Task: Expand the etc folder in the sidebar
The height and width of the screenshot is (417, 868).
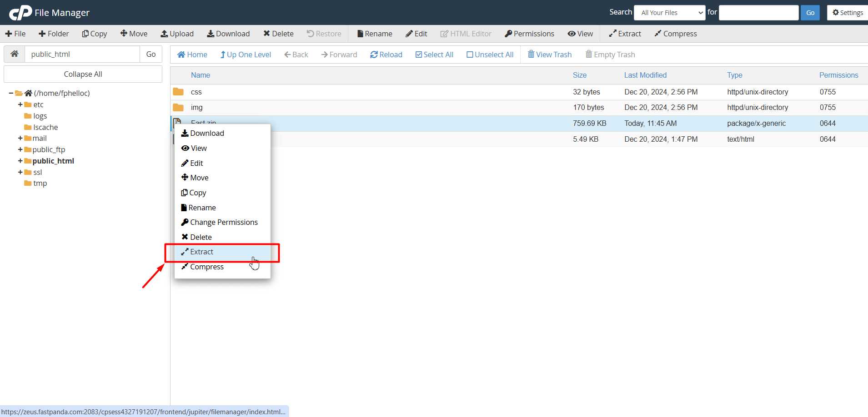Action: pos(20,104)
